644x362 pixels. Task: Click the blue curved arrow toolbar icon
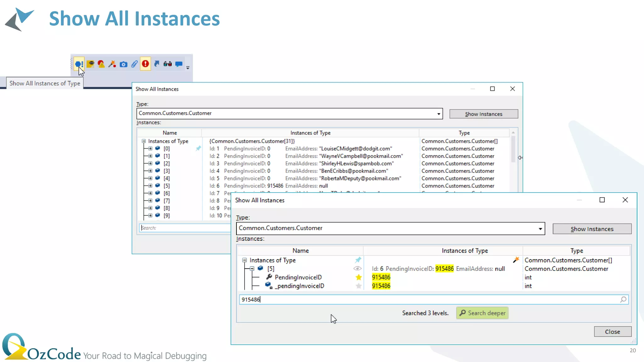click(157, 64)
